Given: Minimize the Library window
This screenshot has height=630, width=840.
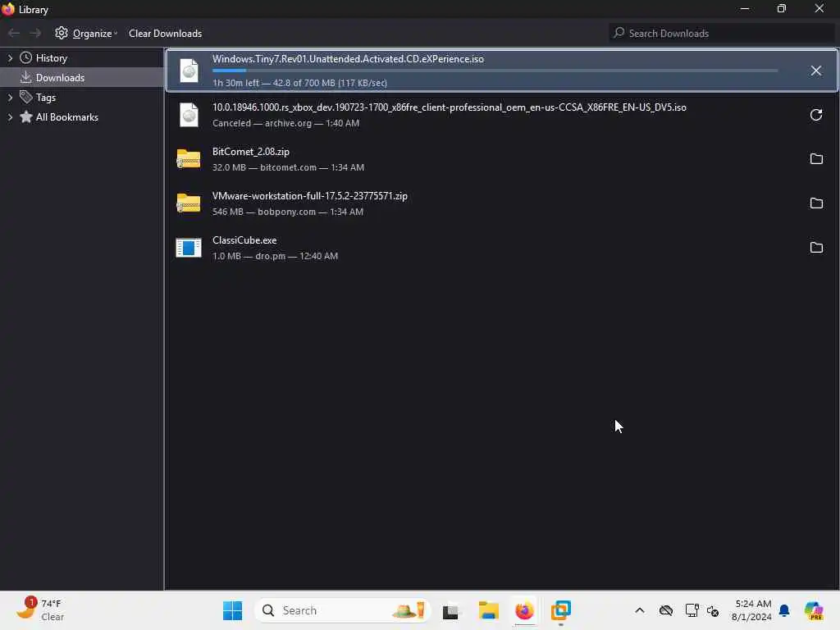Looking at the screenshot, I should pos(745,8).
